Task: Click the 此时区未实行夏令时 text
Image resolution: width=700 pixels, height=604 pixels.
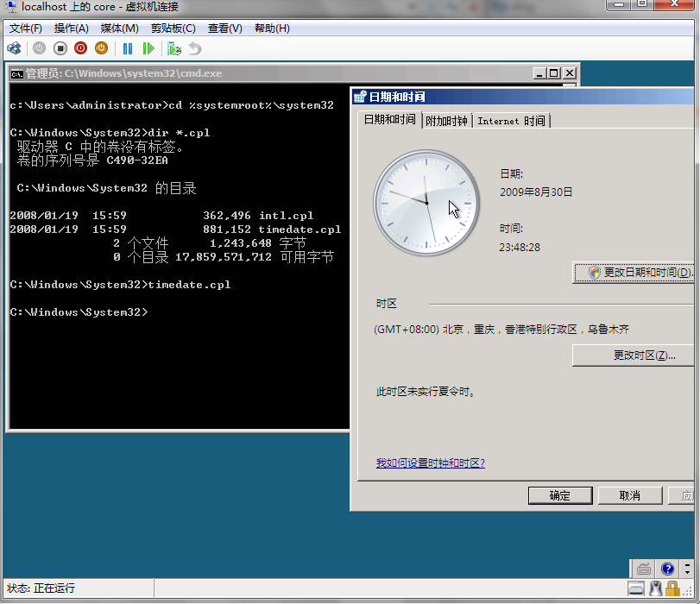Action: [x=426, y=392]
